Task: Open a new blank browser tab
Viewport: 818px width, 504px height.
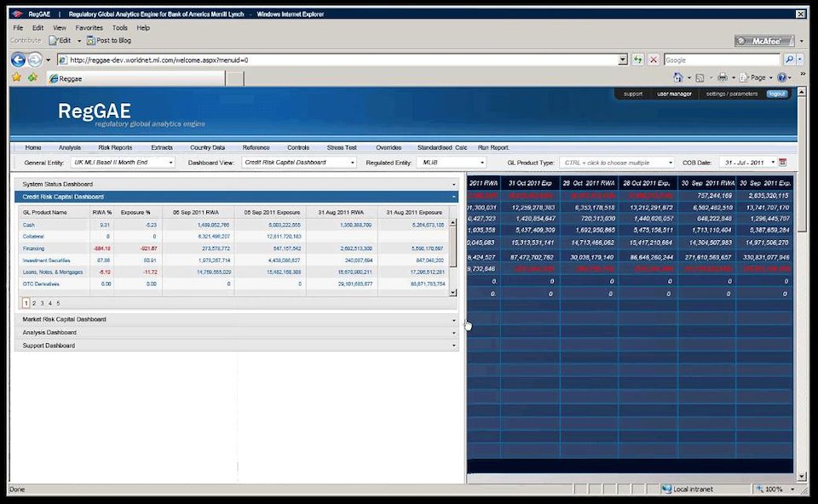Action: (235, 78)
